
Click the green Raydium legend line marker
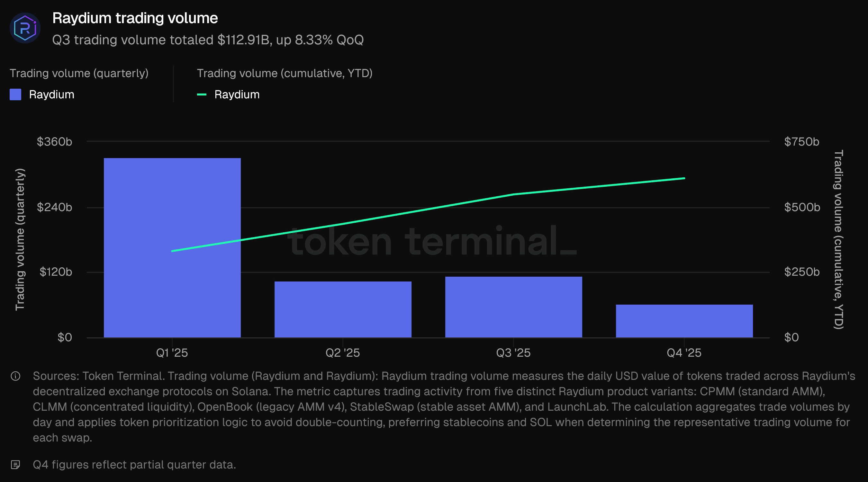click(x=202, y=95)
